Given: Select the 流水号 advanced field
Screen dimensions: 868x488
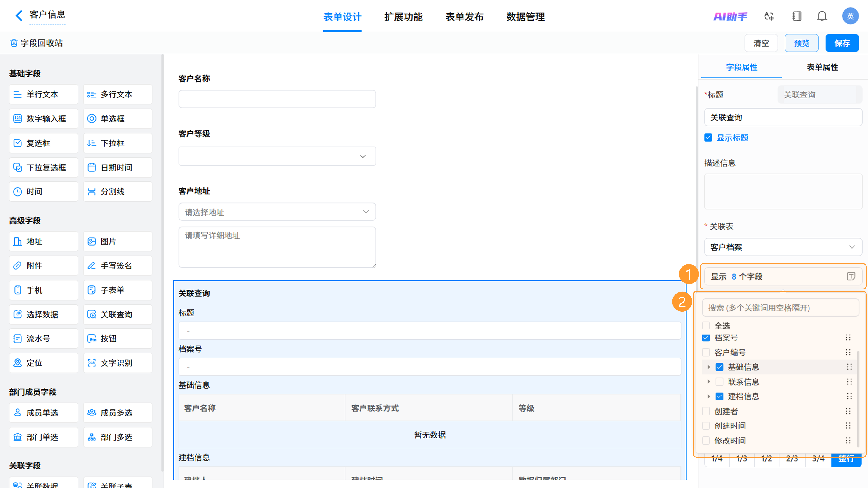Looking at the screenshot, I should (x=43, y=339).
